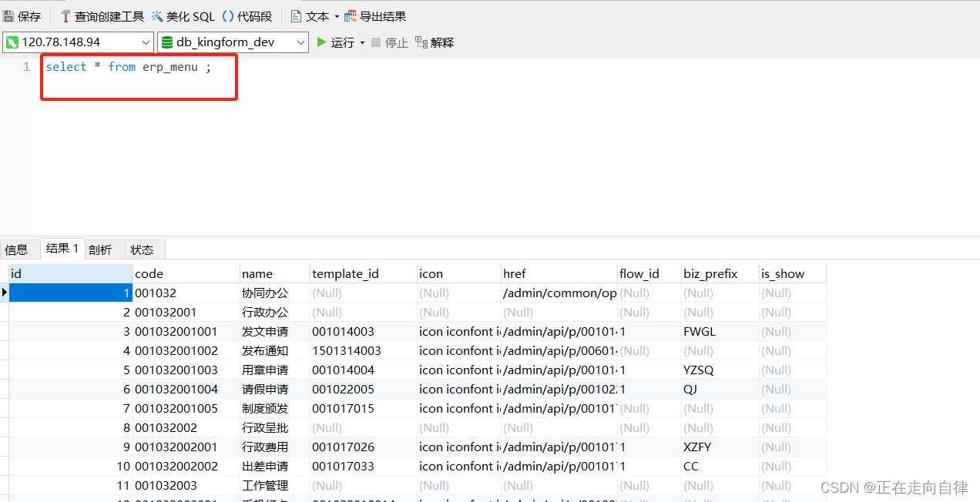Click inside the SQL editor query line
980x502 pixels.
click(127, 67)
